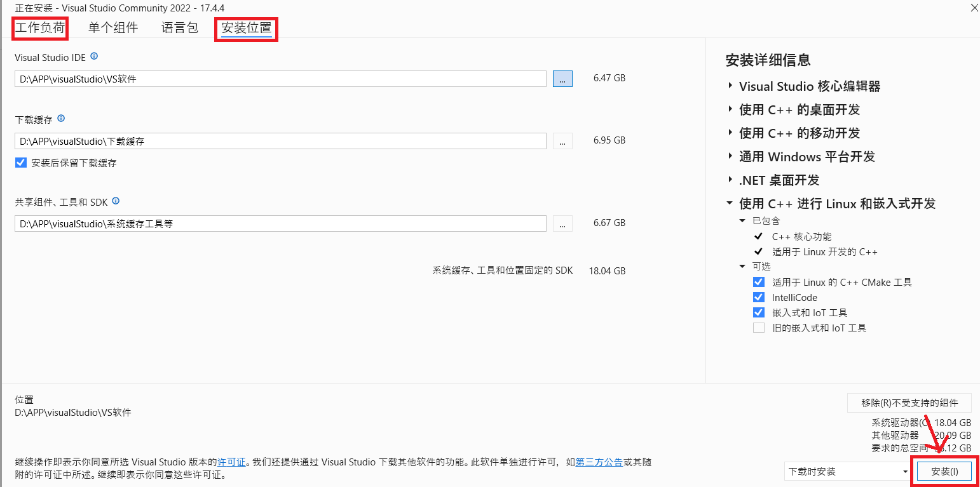Edit the 共享组件、工具和 SDK path field
This screenshot has height=487, width=980.
point(280,223)
